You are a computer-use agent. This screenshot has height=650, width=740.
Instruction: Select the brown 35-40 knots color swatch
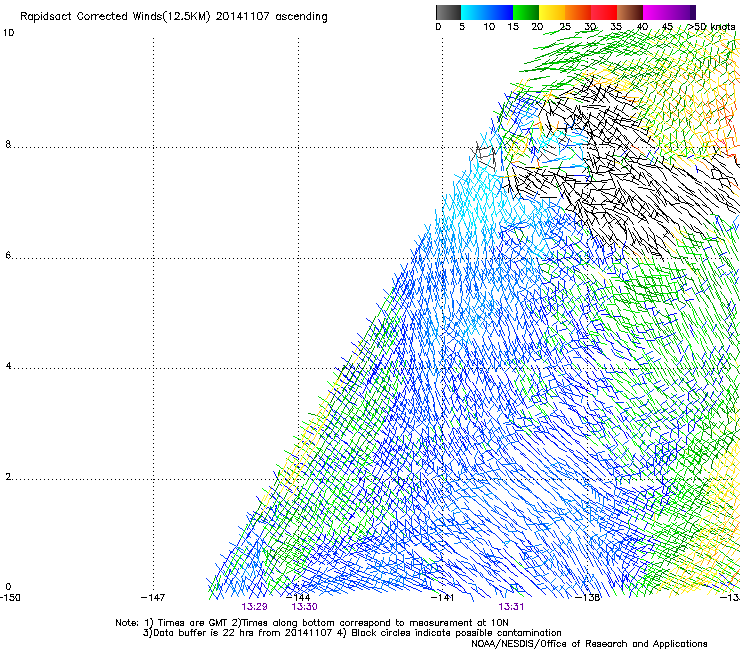tap(630, 12)
